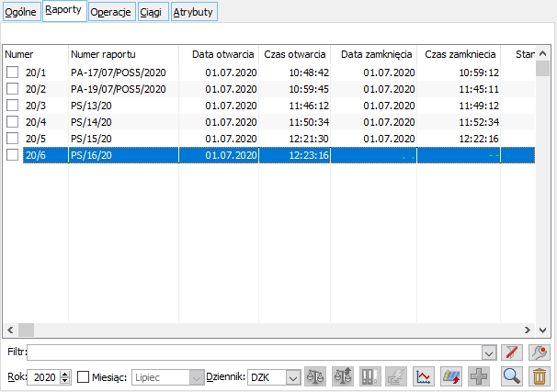
Task: Tick the checkbox for report 20/1
Action: tap(13, 73)
